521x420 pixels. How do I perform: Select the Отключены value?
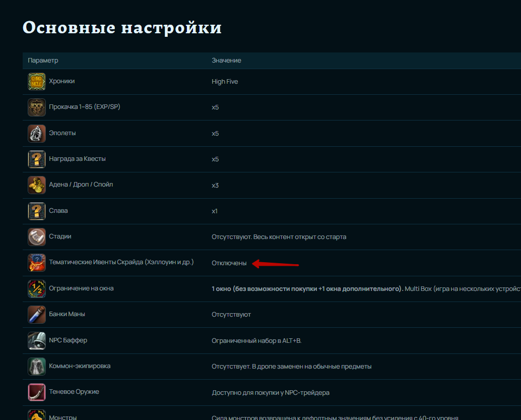coord(229,263)
